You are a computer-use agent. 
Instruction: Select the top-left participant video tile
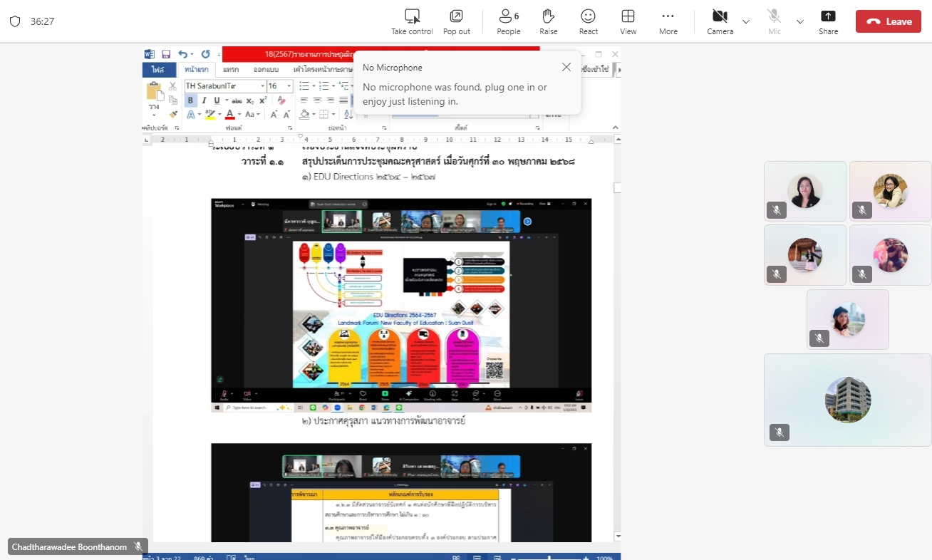(804, 191)
